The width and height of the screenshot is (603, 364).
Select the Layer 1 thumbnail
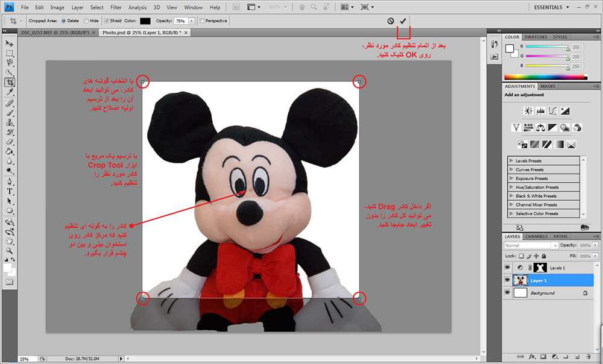(x=520, y=280)
